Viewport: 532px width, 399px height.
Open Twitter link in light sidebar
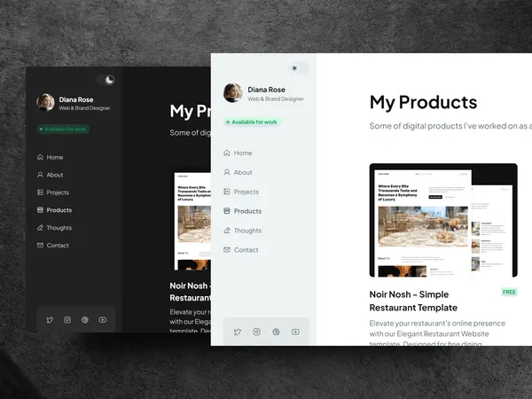point(238,332)
